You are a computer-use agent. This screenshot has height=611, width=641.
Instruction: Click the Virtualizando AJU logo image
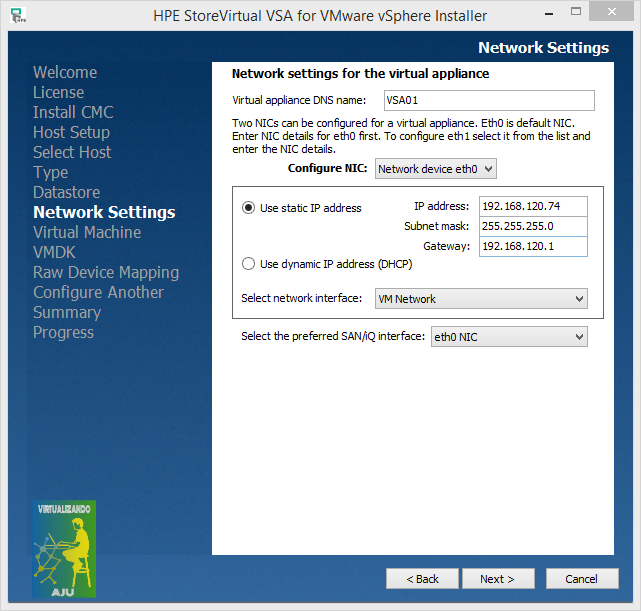click(x=64, y=548)
